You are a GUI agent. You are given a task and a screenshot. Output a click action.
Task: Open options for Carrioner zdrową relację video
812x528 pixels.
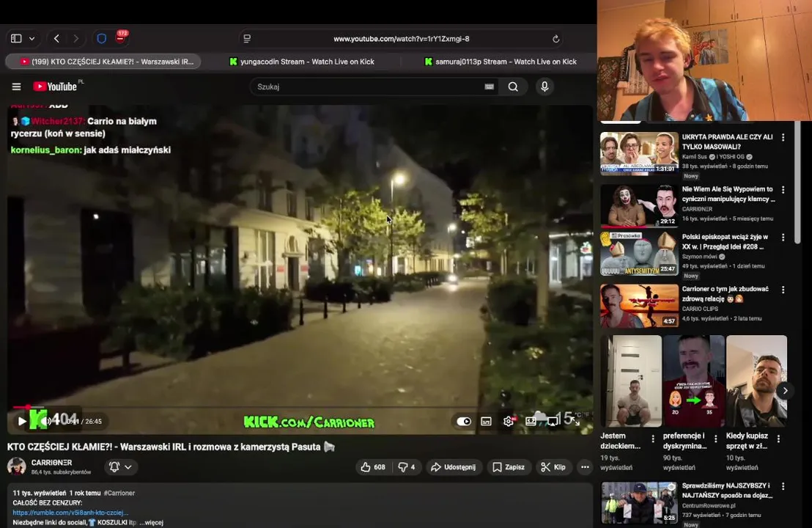point(783,290)
